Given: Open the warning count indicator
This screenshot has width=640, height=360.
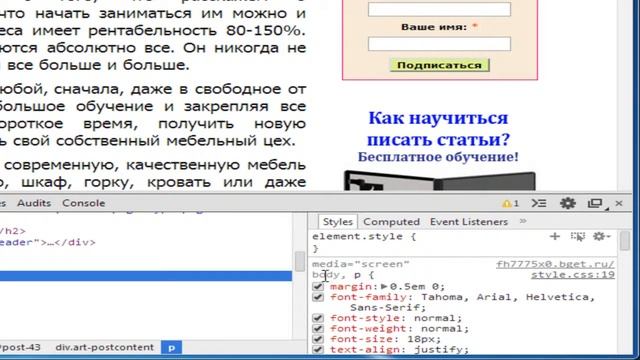Looking at the screenshot, I should (510, 203).
